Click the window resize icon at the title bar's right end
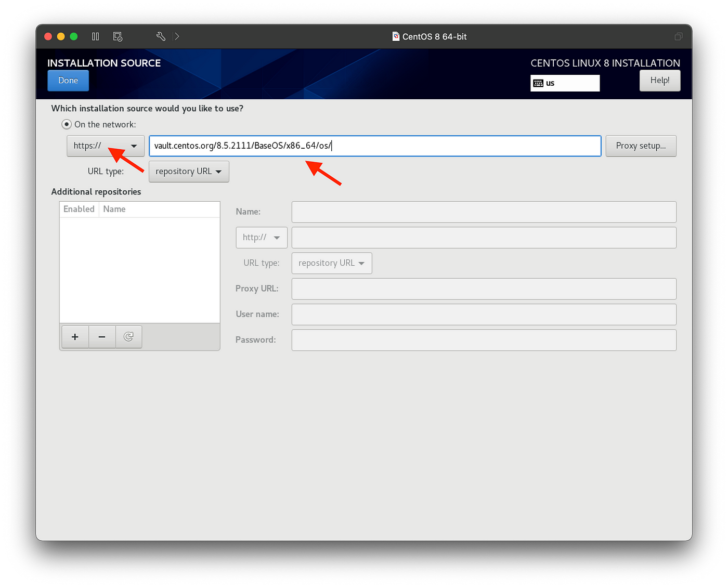 pos(678,36)
